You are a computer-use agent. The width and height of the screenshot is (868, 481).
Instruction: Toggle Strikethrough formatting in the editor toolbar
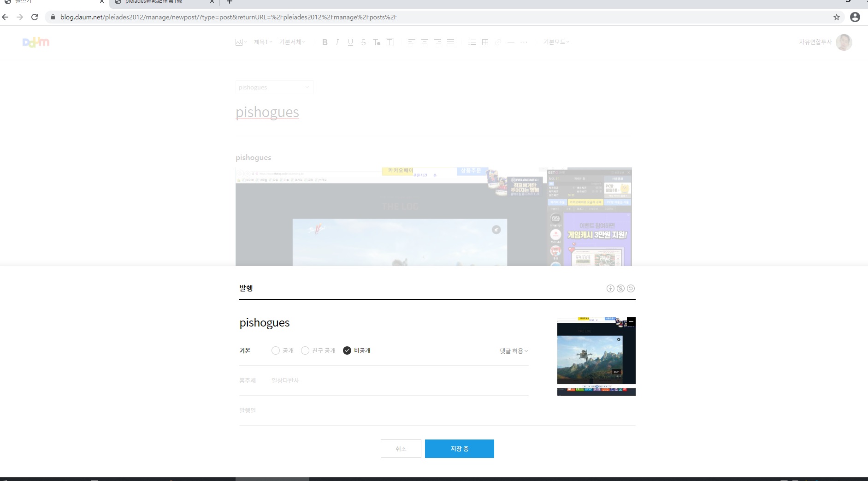(363, 42)
